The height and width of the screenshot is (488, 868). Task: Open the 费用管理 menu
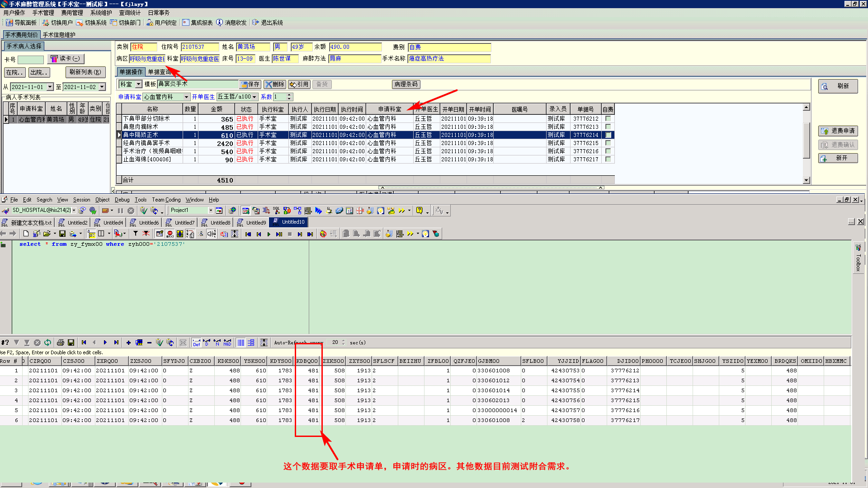[x=72, y=13]
